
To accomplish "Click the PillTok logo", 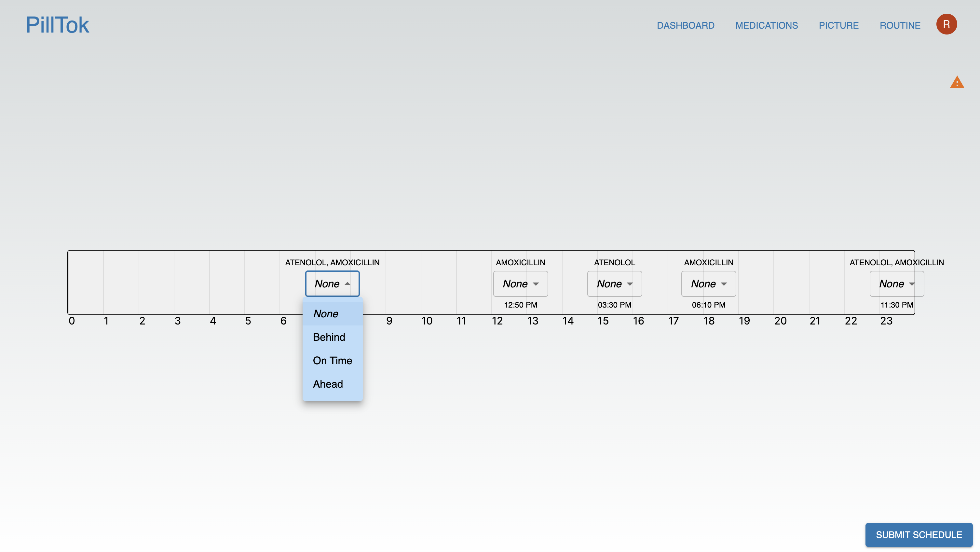I will pos(58,25).
